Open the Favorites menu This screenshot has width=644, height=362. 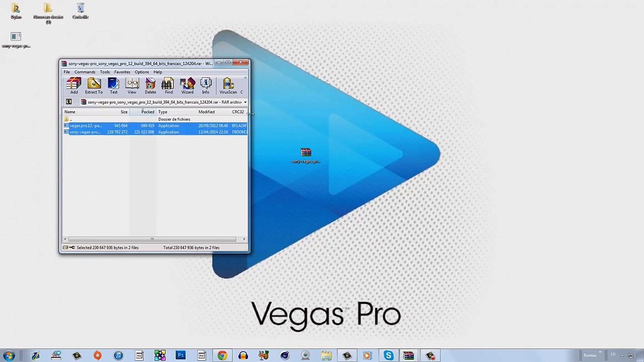(x=122, y=72)
